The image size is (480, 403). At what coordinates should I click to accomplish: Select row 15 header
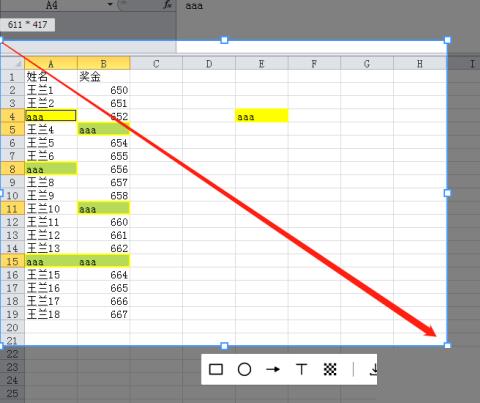pyautogui.click(x=12, y=261)
